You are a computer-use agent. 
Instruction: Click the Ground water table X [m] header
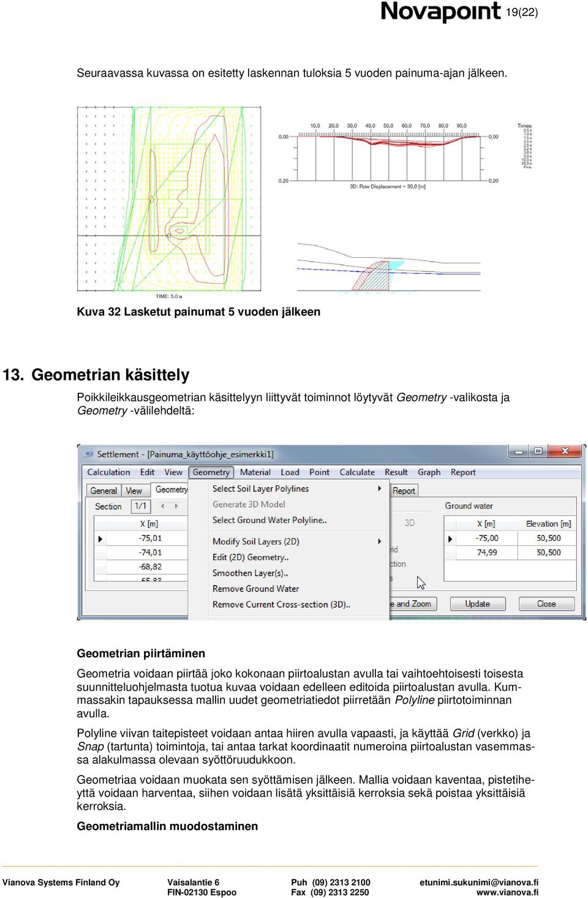(x=486, y=524)
